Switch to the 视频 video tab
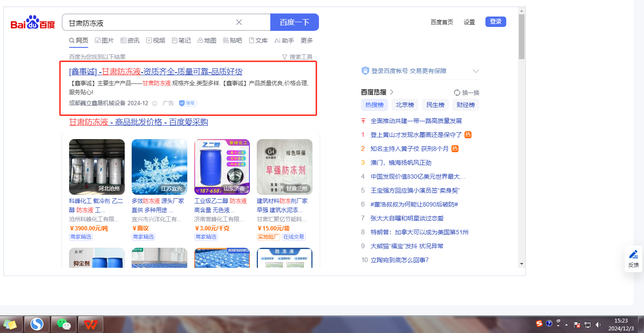644x333 pixels. (156, 40)
